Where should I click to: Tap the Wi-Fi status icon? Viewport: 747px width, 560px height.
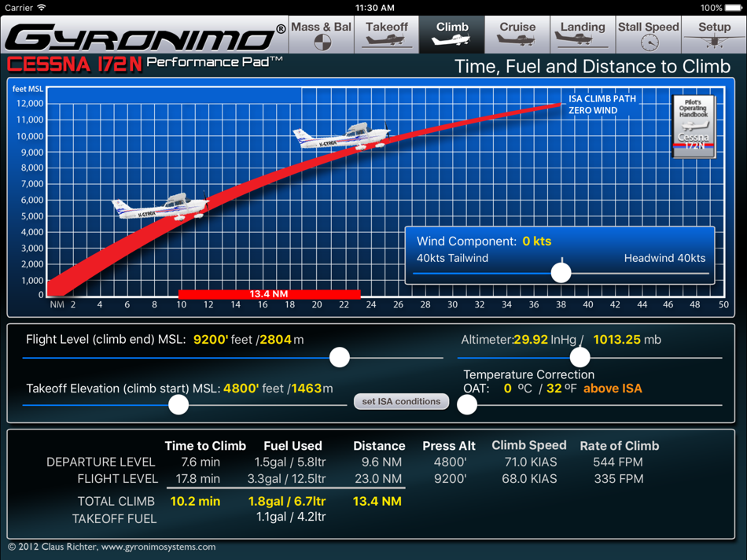42,8
